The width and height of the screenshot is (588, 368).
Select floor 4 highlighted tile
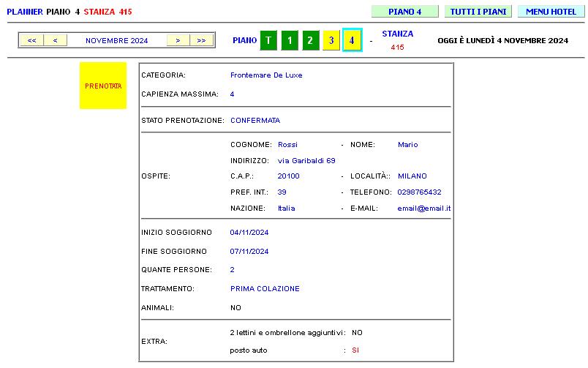pyautogui.click(x=352, y=40)
